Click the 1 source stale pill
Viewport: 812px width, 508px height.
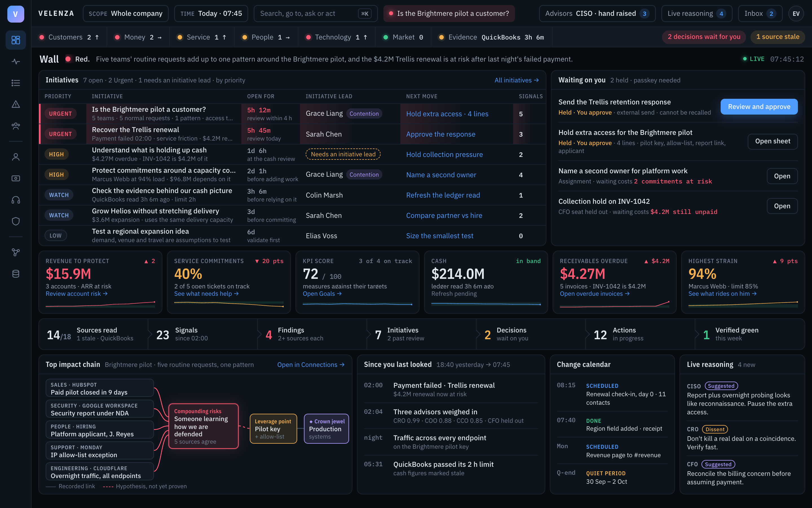(777, 37)
